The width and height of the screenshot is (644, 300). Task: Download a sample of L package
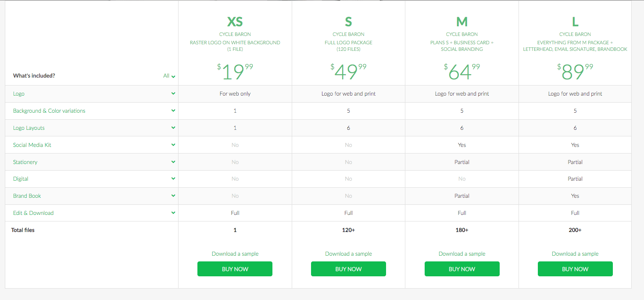point(575,254)
